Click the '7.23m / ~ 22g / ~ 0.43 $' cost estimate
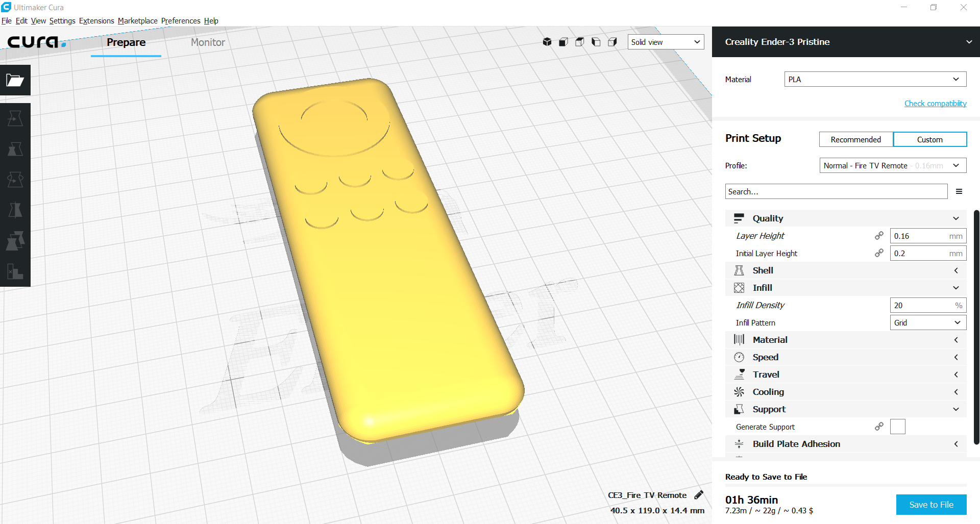 pyautogui.click(x=769, y=511)
